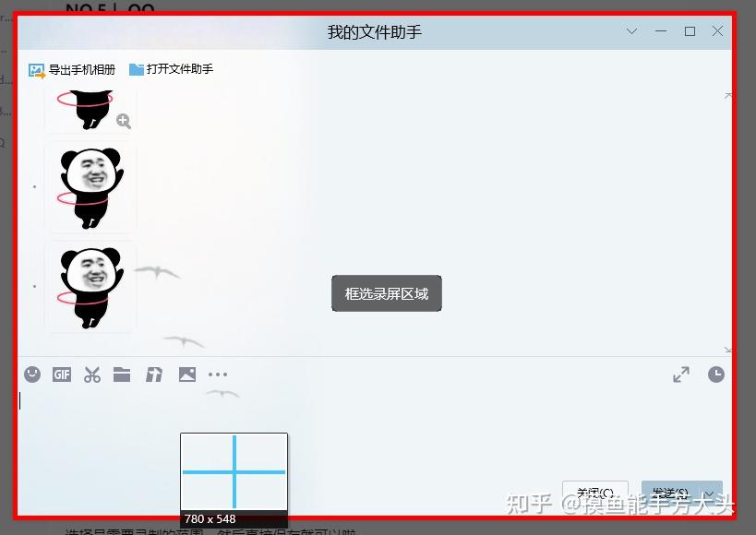Open message history via the clock icon
The width and height of the screenshot is (756, 535).
click(716, 374)
